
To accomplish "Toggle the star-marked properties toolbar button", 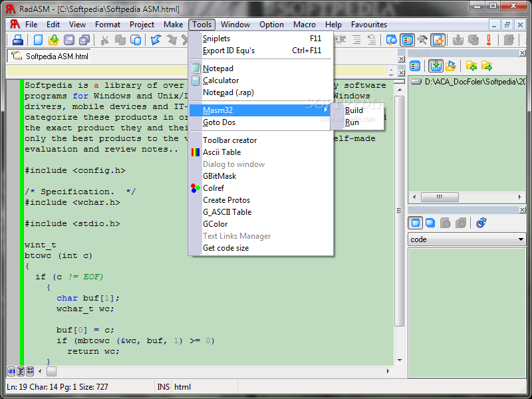I will click(x=438, y=40).
